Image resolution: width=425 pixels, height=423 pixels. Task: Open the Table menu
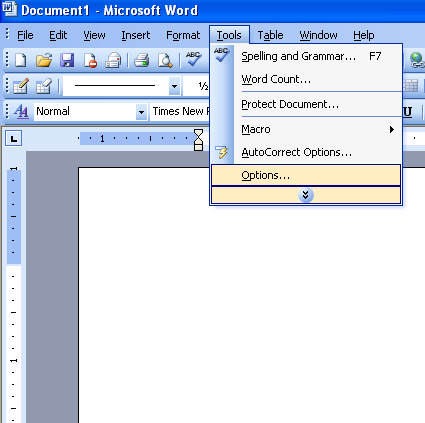click(x=270, y=35)
